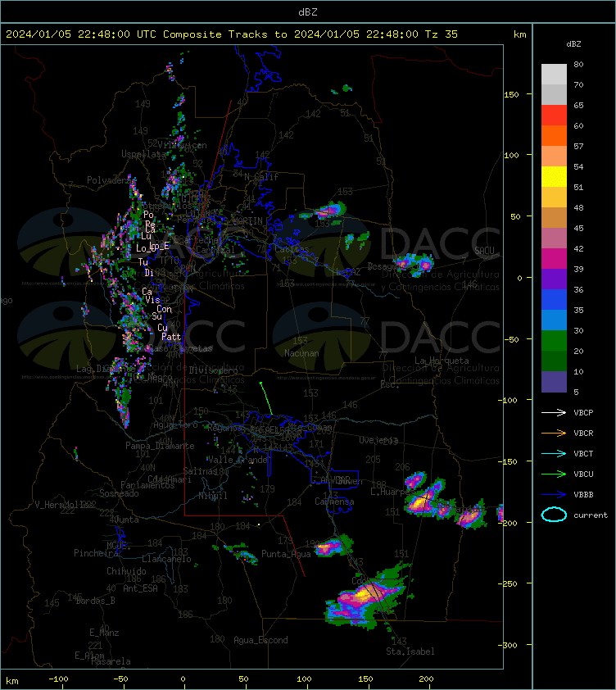Pick the yellow 54 dBZ legend swatch
Image resolution: width=616 pixels, height=690 pixels.
click(x=554, y=177)
